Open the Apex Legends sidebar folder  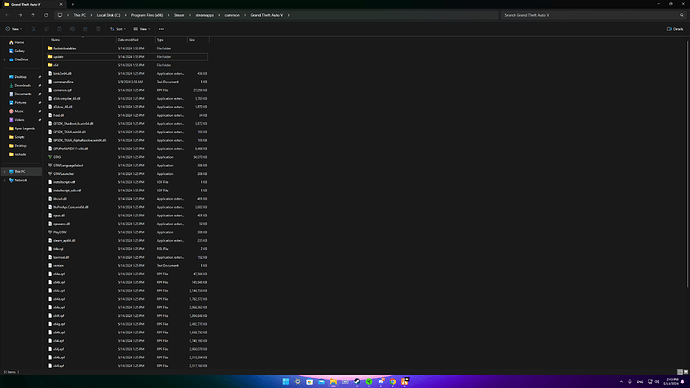click(x=22, y=128)
